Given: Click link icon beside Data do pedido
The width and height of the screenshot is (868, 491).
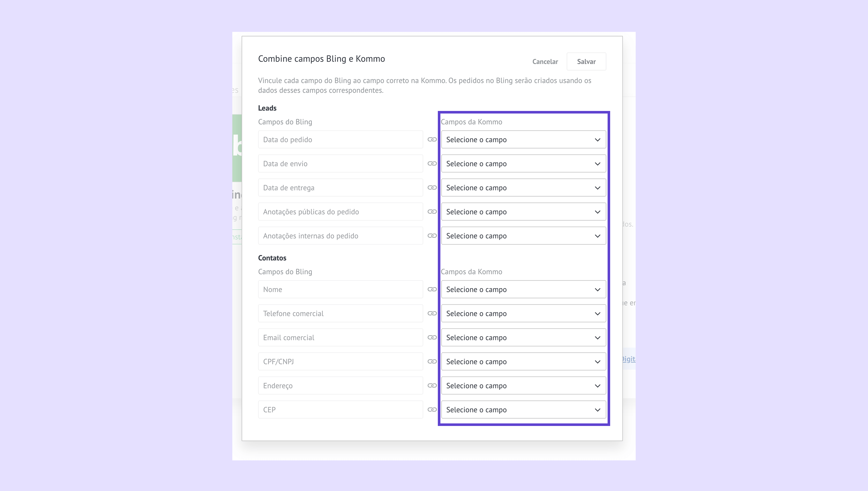Looking at the screenshot, I should [x=432, y=140].
